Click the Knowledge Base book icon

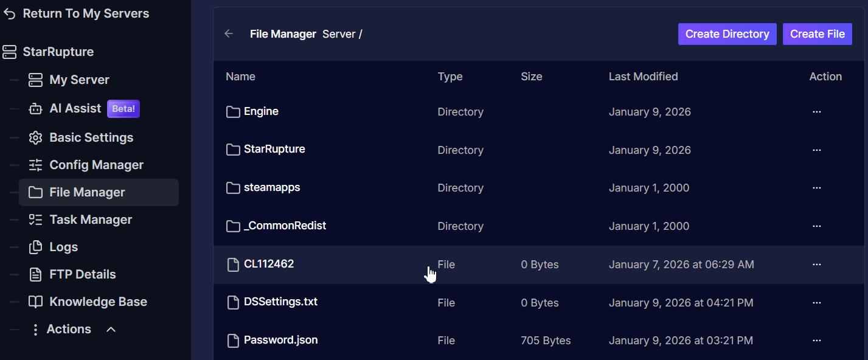(x=35, y=302)
